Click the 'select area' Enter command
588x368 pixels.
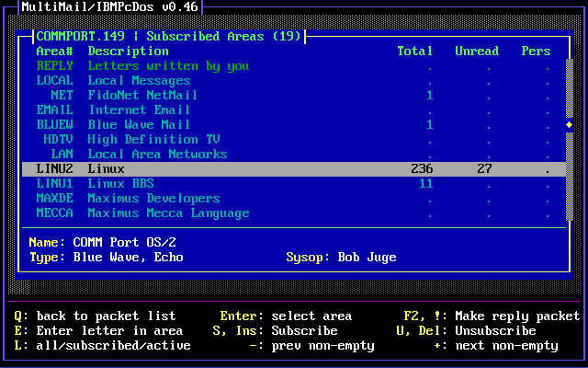click(x=311, y=316)
